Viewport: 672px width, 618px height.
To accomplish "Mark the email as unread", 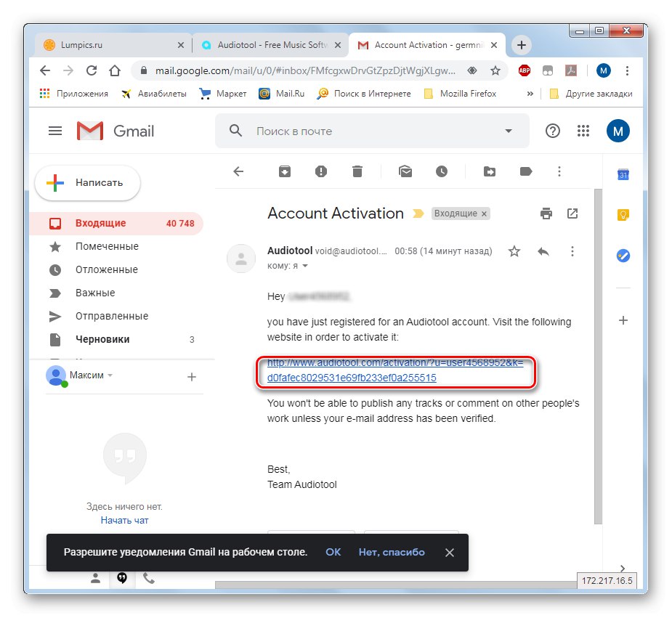I will point(405,171).
